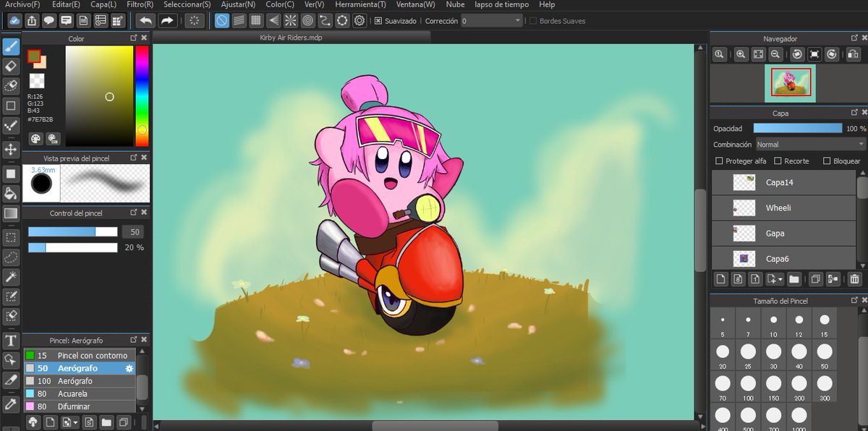Undock the Color panel

pos(134,38)
